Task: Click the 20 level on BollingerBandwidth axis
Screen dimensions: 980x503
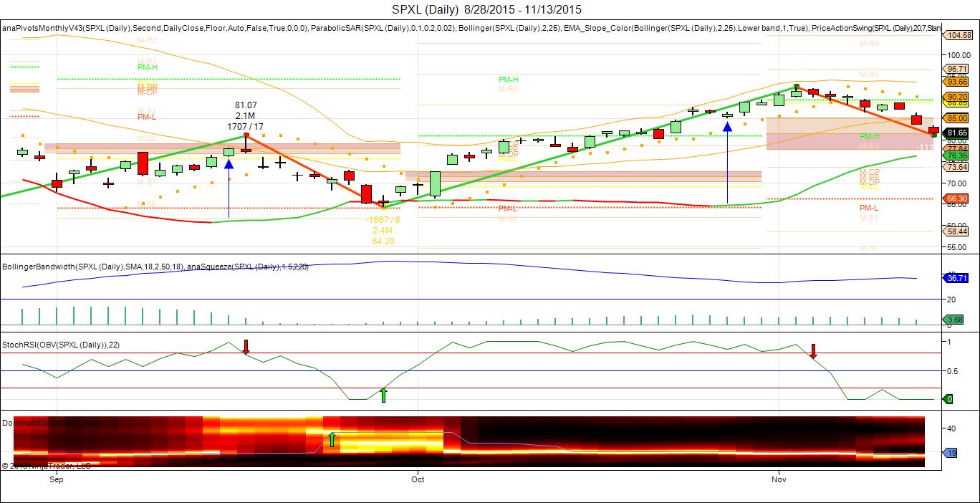Action: point(951,299)
